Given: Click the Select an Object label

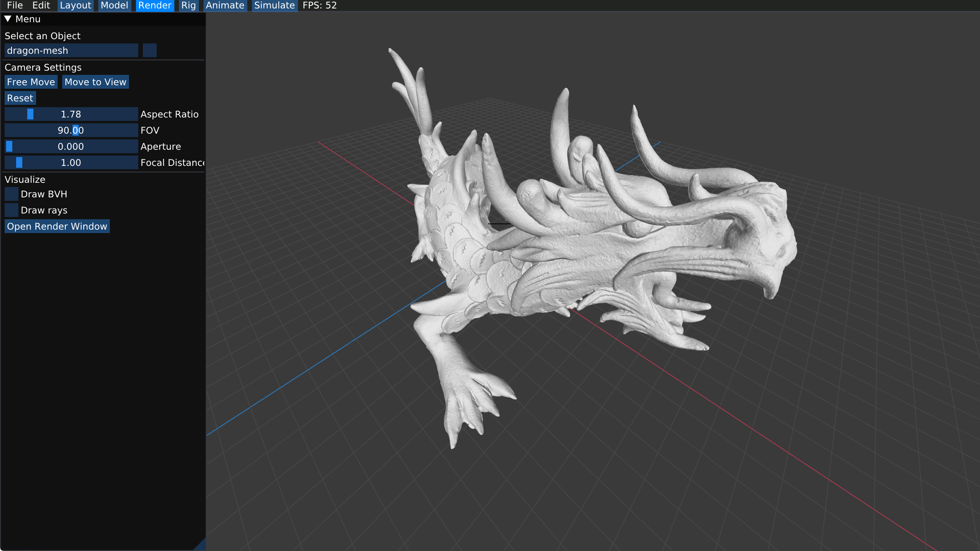Looking at the screenshot, I should point(43,36).
